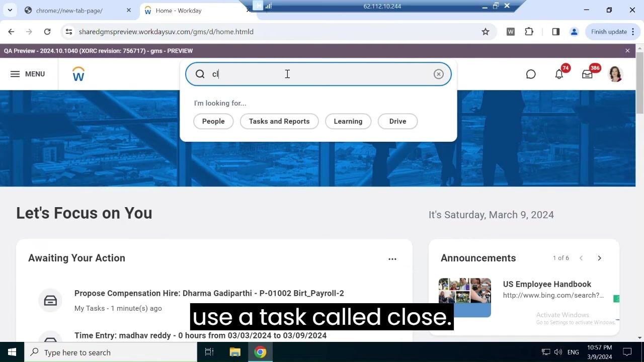The width and height of the screenshot is (644, 362).
Task: Click the W extension icon in toolbar
Action: (511, 32)
